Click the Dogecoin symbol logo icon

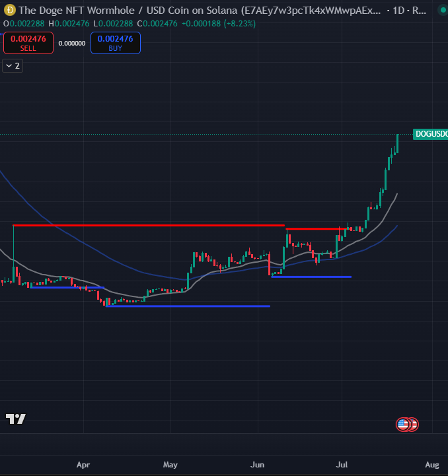click(x=10, y=10)
